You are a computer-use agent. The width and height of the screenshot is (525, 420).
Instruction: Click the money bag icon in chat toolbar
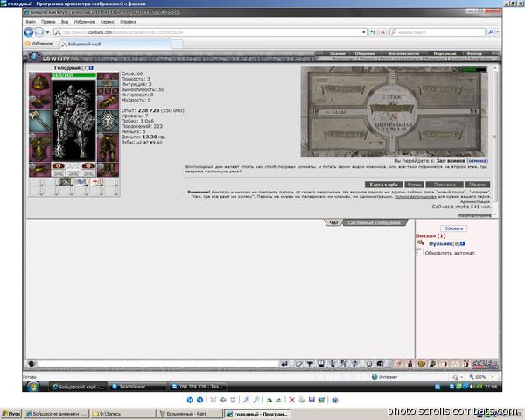[409, 363]
